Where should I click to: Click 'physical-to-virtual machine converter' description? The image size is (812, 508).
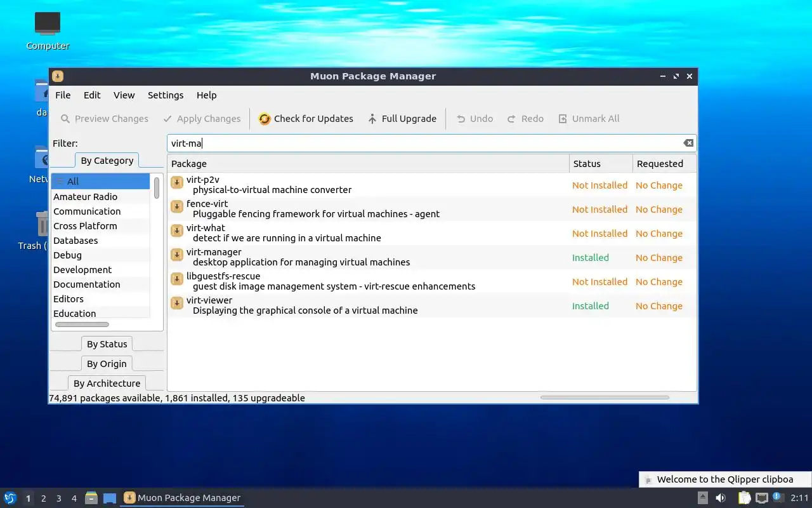[x=272, y=190]
